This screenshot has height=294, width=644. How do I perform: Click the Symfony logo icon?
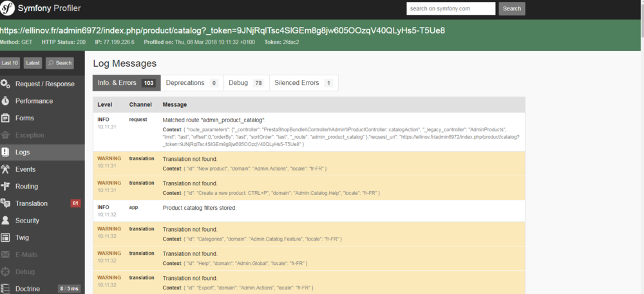8,8
